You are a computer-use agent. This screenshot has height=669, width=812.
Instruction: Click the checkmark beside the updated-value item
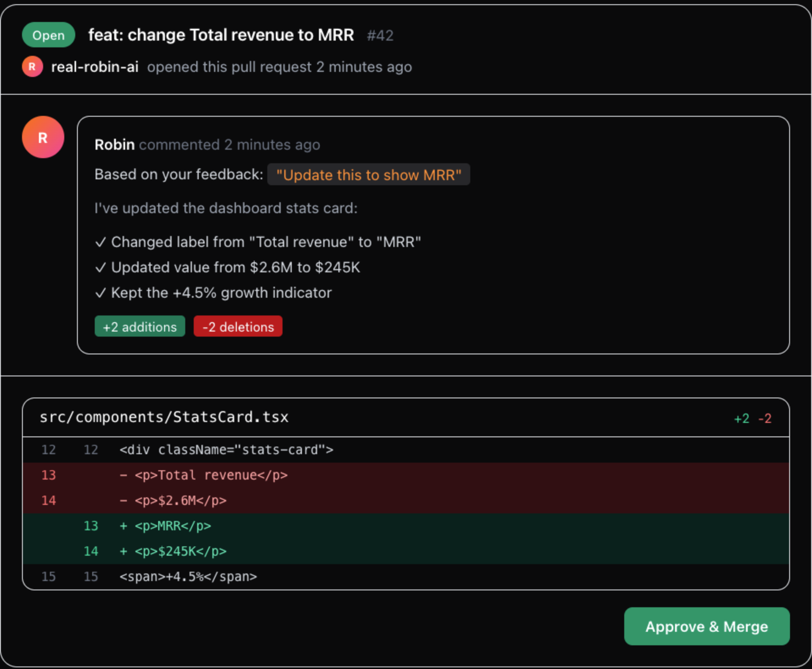pos(100,268)
